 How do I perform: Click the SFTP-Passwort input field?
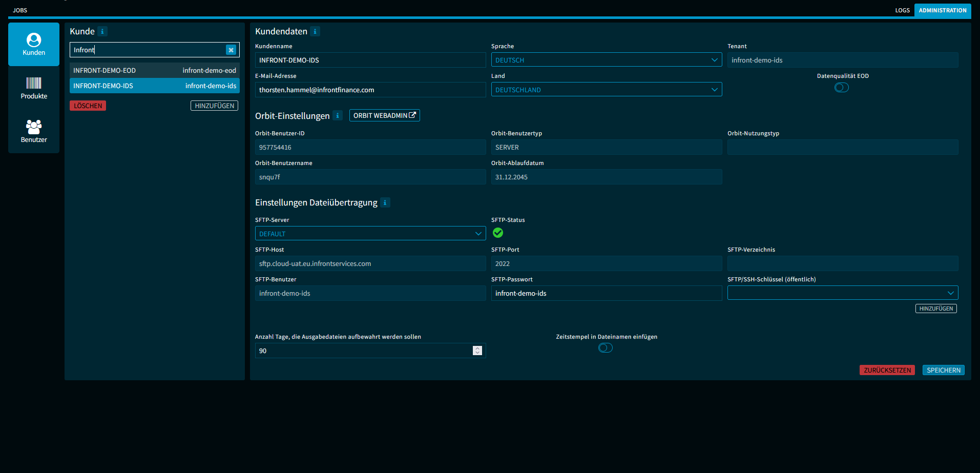(607, 293)
